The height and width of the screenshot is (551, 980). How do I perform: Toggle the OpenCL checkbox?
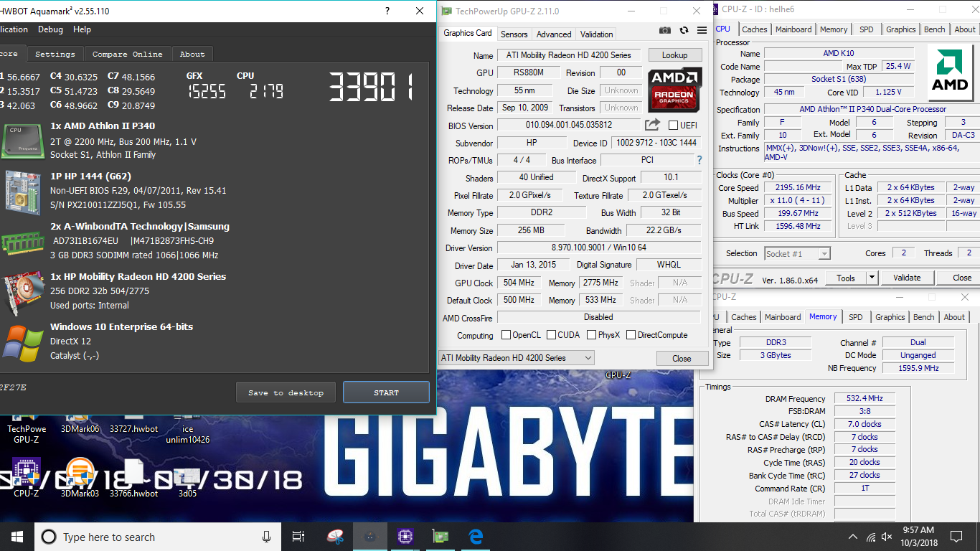pos(506,335)
